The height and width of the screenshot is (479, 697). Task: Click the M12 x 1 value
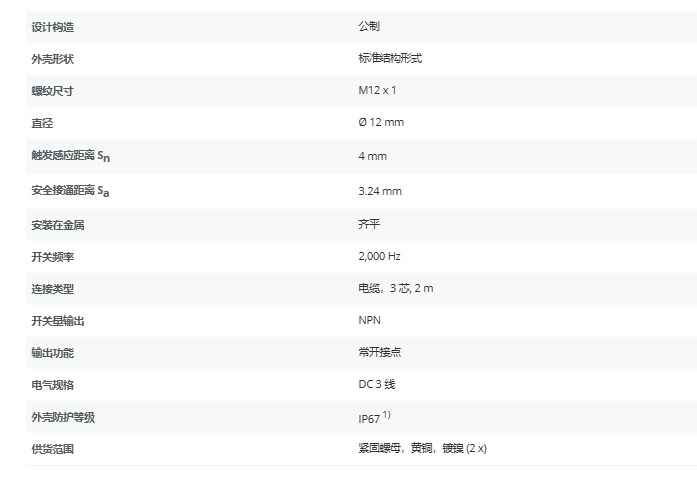(x=378, y=91)
